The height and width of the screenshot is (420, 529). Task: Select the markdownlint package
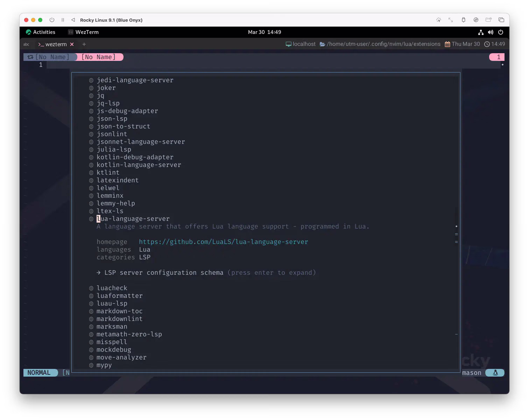point(120,319)
